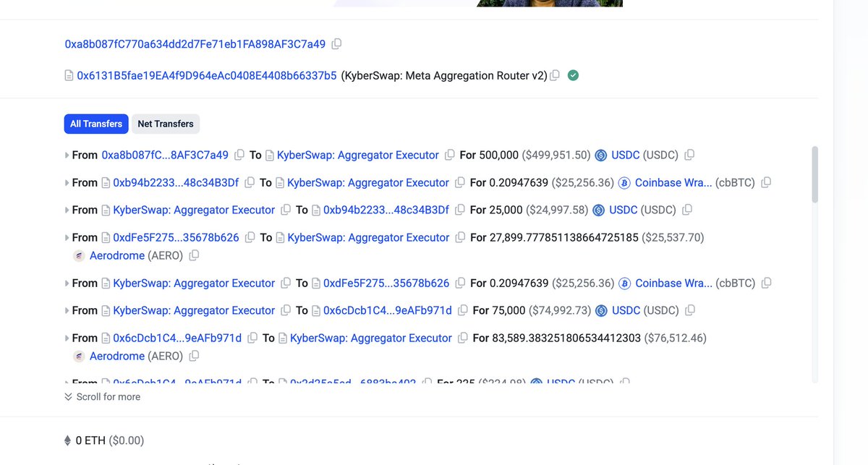Viewport: 868px width, 465px height.
Task: Click the USDC token logo in 500,000 row
Action: pyautogui.click(x=601, y=155)
